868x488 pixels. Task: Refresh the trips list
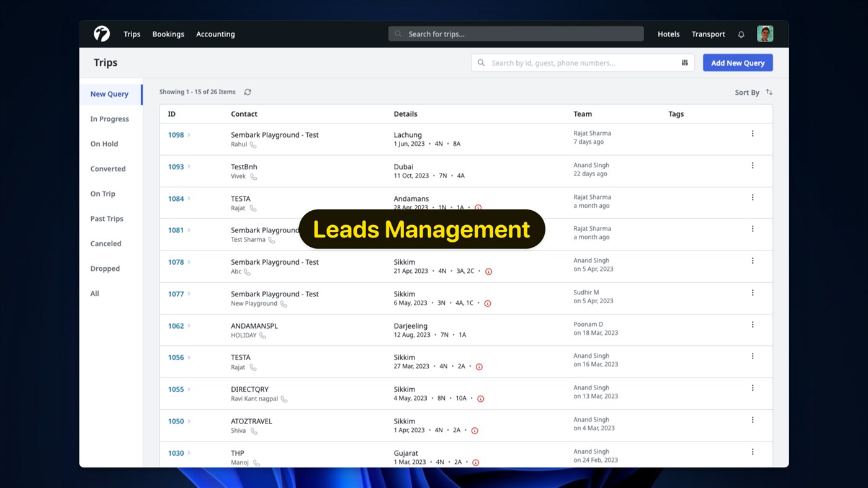tap(248, 92)
